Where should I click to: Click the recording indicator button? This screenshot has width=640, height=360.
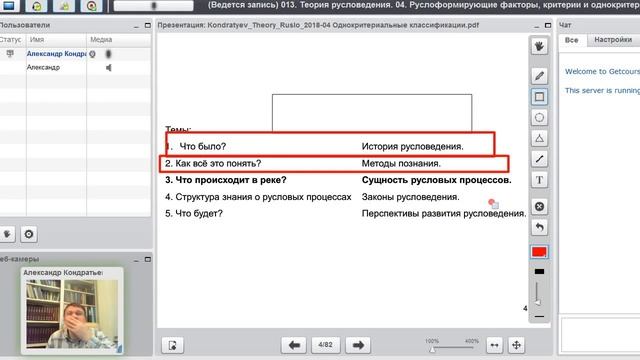[x=91, y=6]
